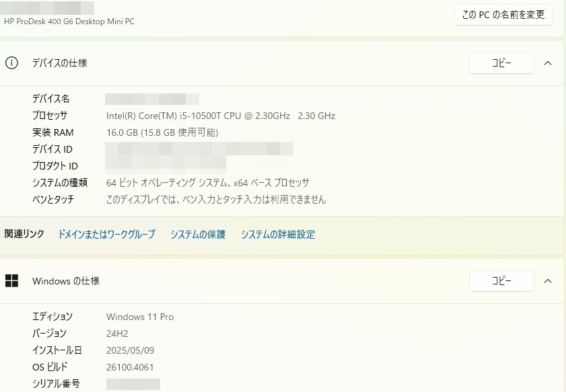
Task: Open システムの保護 link
Action: pyautogui.click(x=198, y=235)
